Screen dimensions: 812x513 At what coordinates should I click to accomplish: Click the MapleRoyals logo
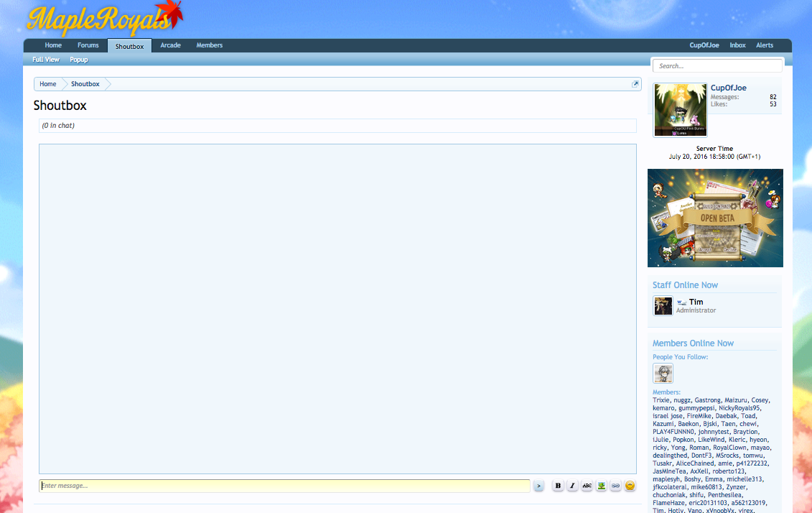(104, 19)
